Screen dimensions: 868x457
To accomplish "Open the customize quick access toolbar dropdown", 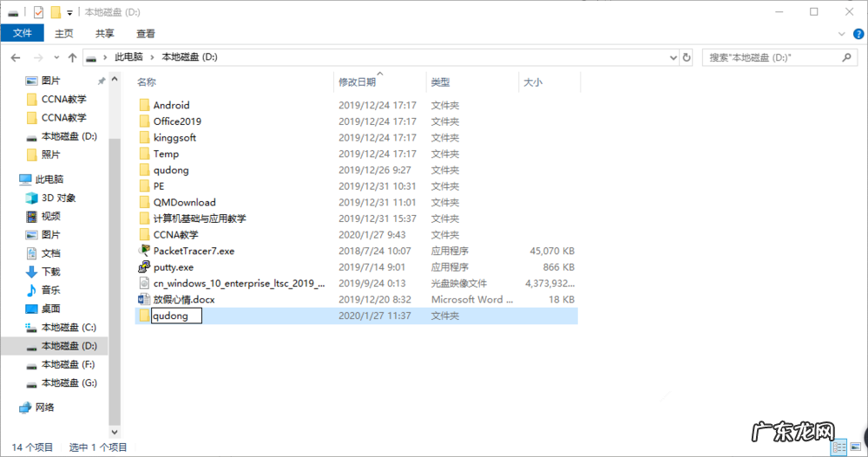I will click(x=69, y=13).
